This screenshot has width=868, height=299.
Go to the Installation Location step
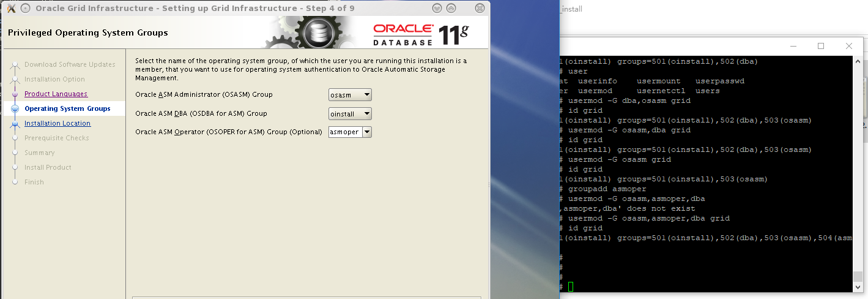[x=57, y=123]
